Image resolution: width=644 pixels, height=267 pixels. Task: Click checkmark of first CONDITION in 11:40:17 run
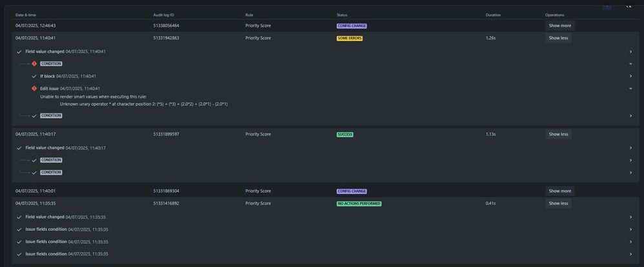coord(34,160)
